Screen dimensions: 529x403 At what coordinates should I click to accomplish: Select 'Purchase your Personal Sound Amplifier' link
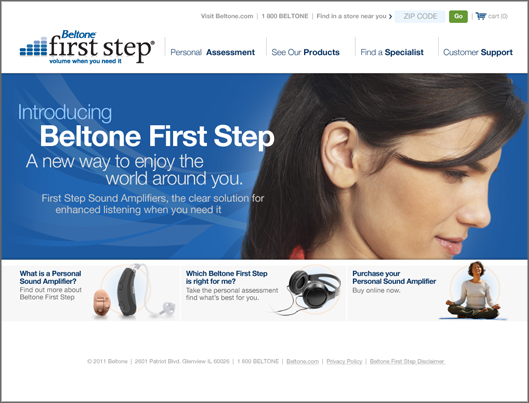point(394,277)
